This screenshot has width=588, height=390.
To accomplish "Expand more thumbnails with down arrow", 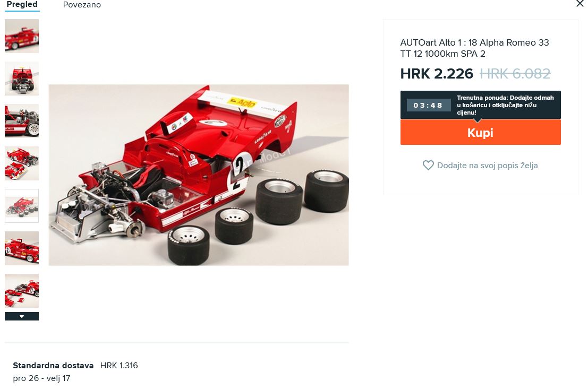I will 22,316.
